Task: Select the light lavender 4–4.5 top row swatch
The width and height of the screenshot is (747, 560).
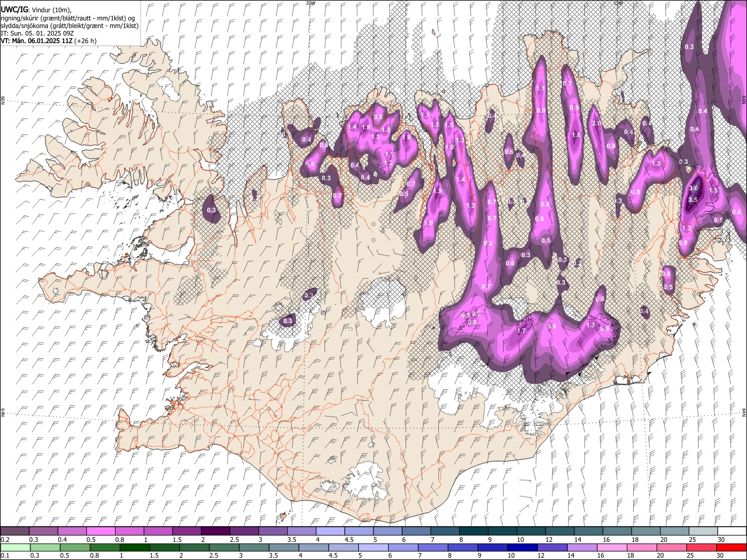Action: (329, 531)
